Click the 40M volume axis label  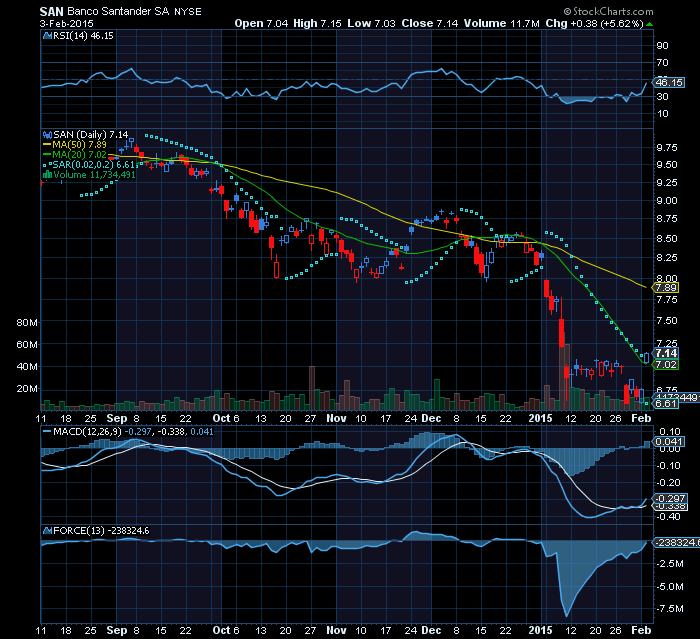click(27, 367)
